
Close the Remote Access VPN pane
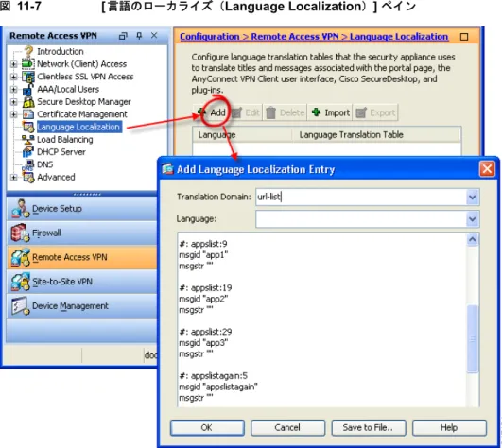(x=154, y=35)
